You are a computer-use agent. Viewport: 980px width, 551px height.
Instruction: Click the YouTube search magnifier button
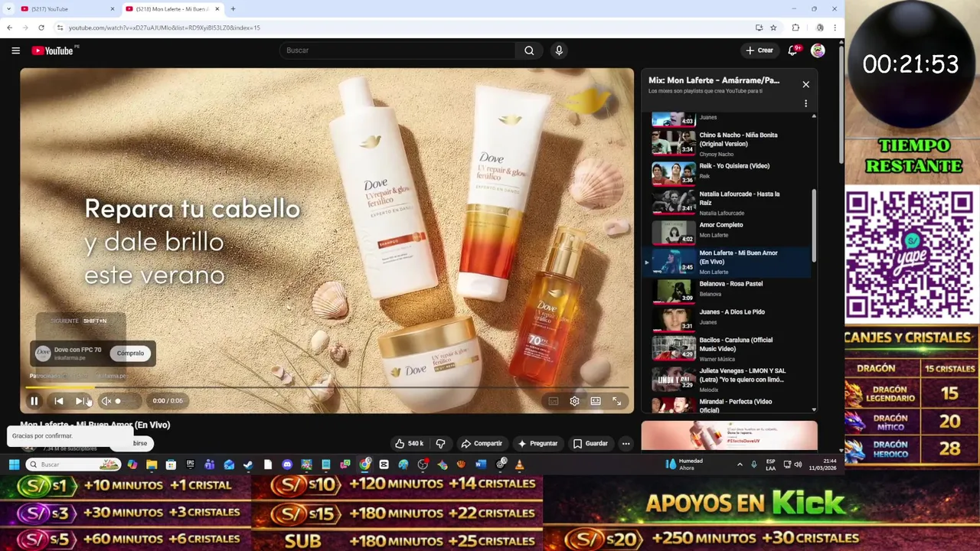pos(529,51)
